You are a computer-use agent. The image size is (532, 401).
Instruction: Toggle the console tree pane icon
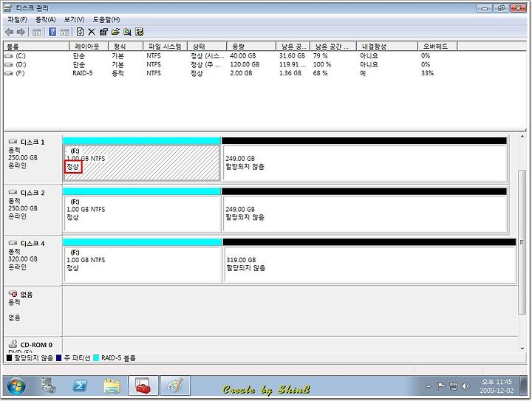(x=37, y=32)
